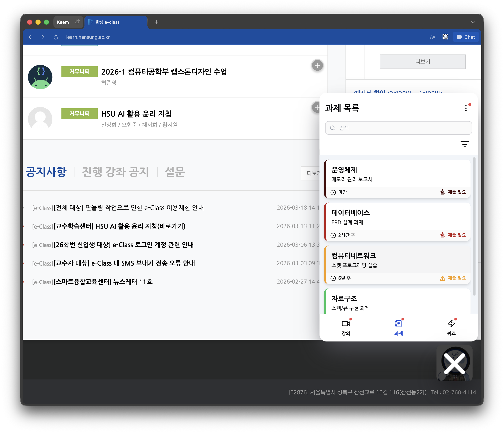The width and height of the screenshot is (504, 433).
Task: Expand the HSU AI 활용 윤리 지침 community entry
Action: tap(317, 107)
